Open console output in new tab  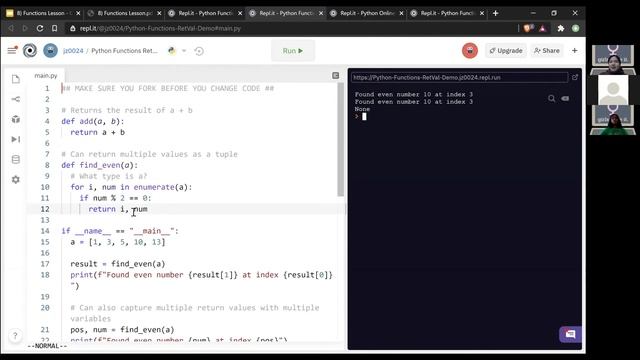[575, 77]
